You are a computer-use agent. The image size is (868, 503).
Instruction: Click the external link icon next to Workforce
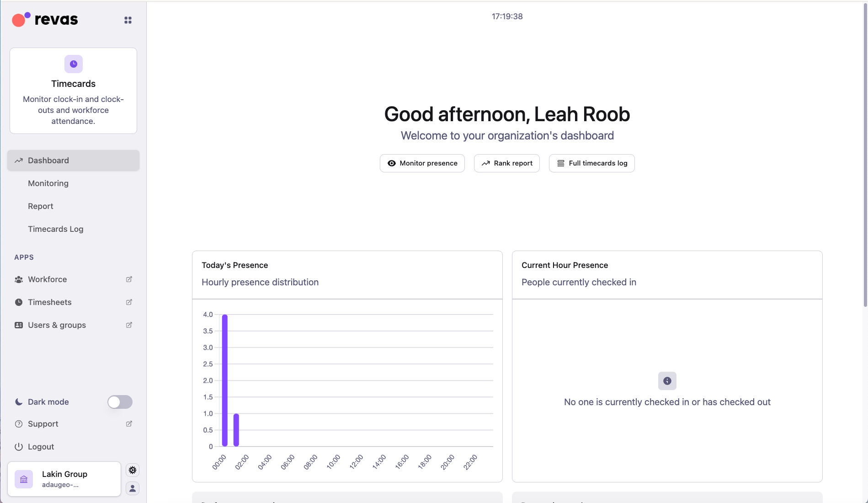point(128,279)
